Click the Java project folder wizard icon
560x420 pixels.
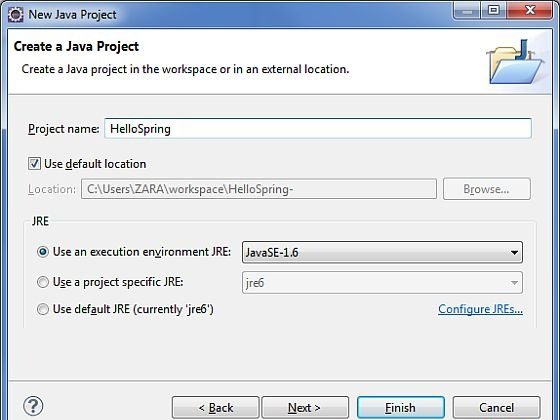click(x=515, y=62)
